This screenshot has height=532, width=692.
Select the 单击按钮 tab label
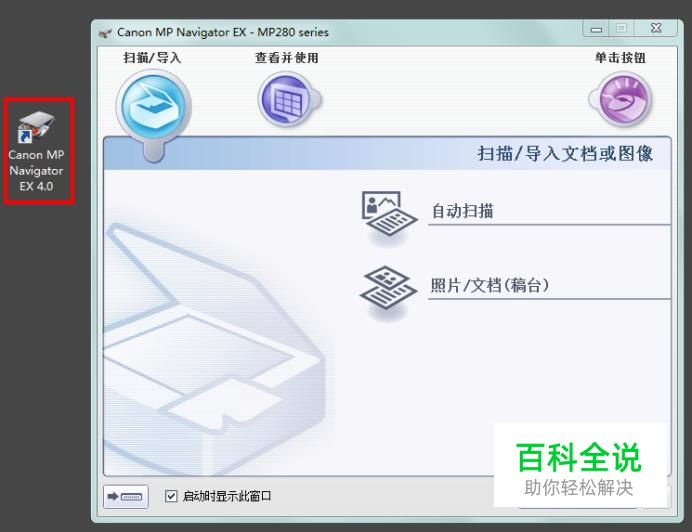tap(620, 58)
